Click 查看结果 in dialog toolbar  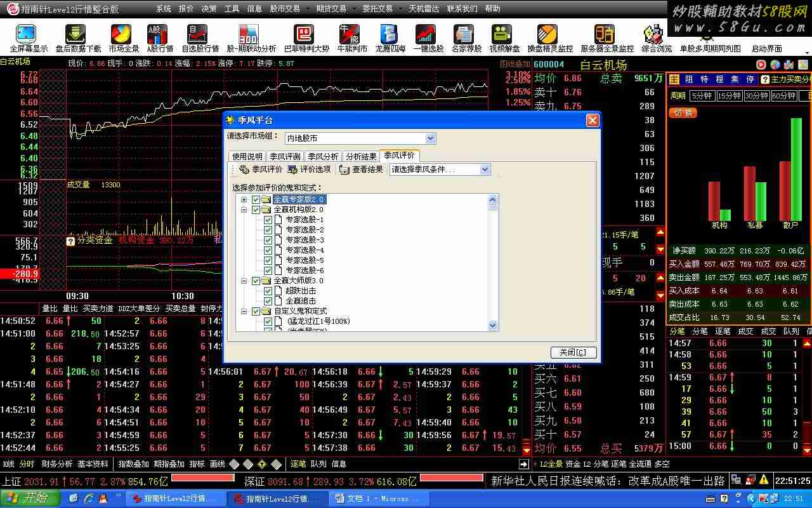pos(362,170)
